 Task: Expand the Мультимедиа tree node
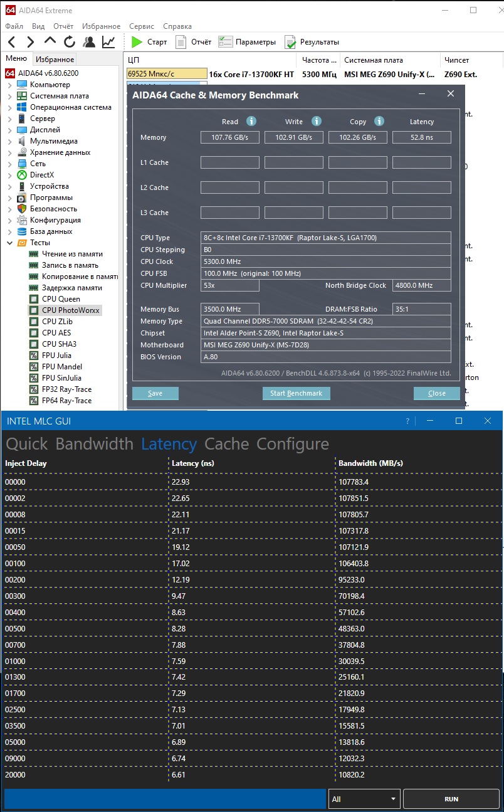(9, 141)
